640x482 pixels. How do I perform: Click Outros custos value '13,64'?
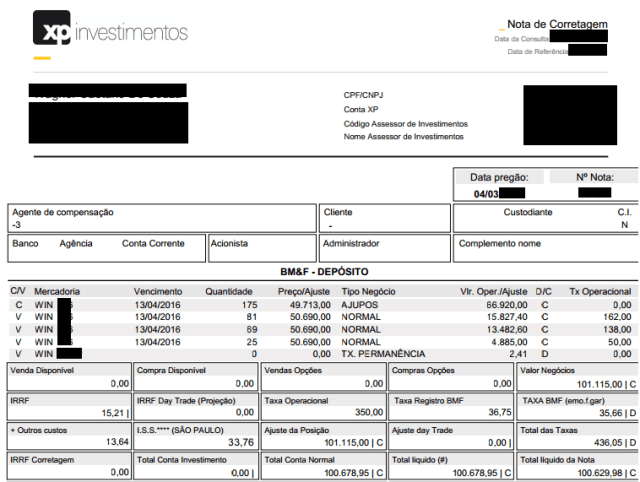coord(117,442)
